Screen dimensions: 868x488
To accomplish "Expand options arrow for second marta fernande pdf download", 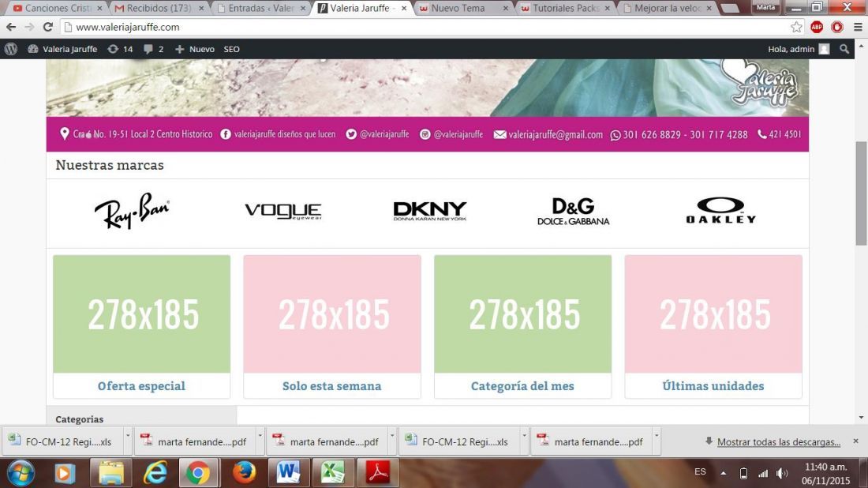I will (x=392, y=437).
